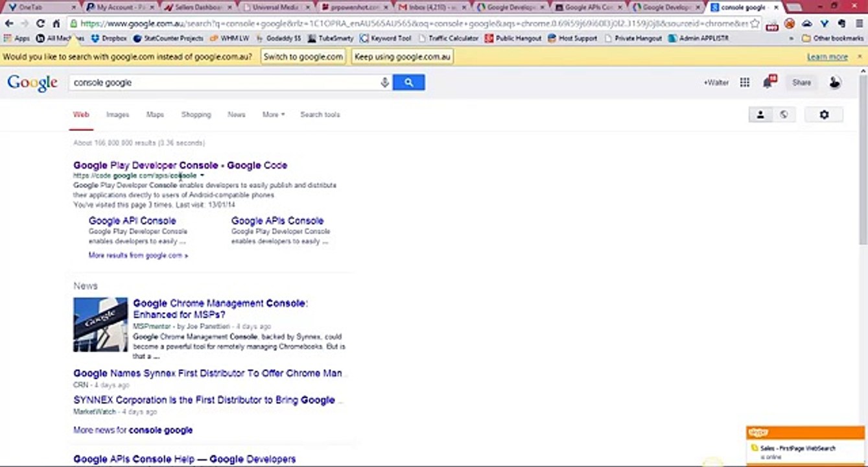The image size is (868, 467).
Task: View Google+ notifications bell
Action: pyautogui.click(x=769, y=82)
